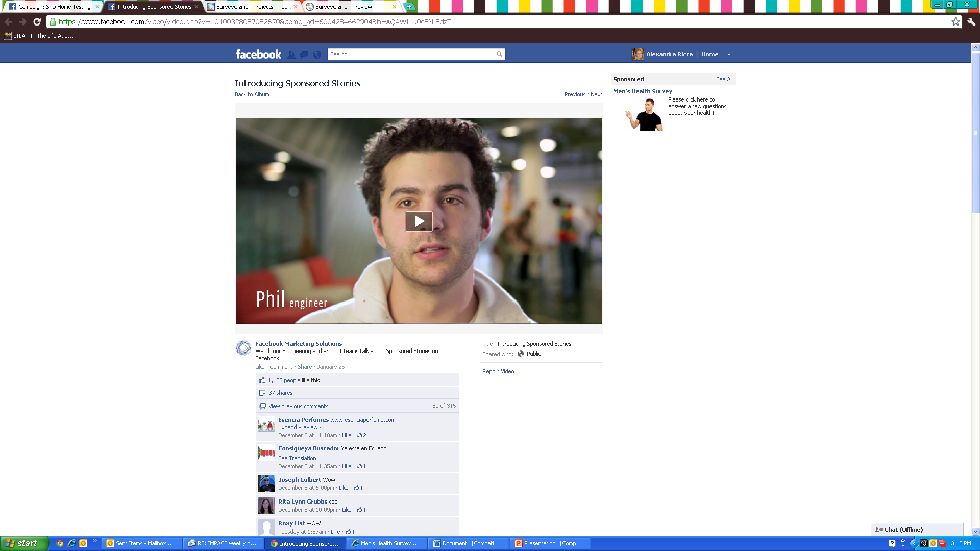This screenshot has width=980, height=551.
Task: Click the Back to Album link
Action: point(252,94)
